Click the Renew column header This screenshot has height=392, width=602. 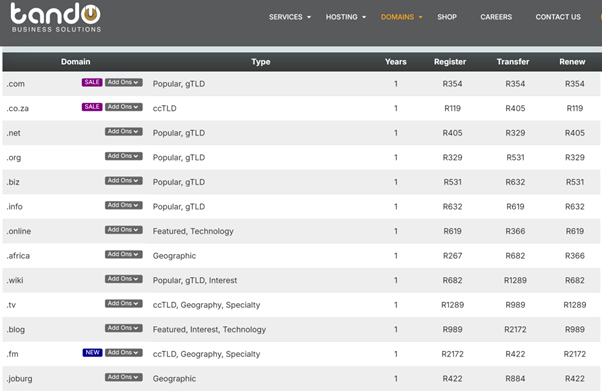click(572, 62)
